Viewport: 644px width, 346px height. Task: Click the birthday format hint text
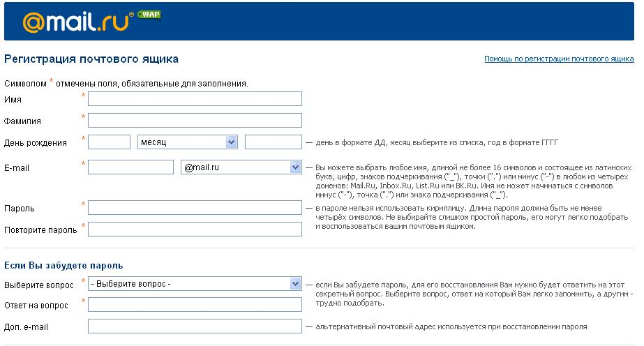click(437, 143)
